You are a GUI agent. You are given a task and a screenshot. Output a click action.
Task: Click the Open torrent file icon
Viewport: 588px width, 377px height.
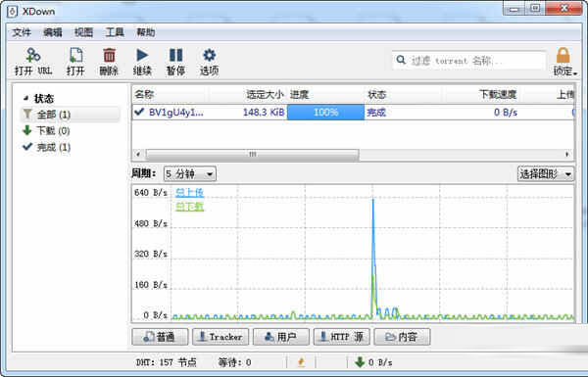75,55
